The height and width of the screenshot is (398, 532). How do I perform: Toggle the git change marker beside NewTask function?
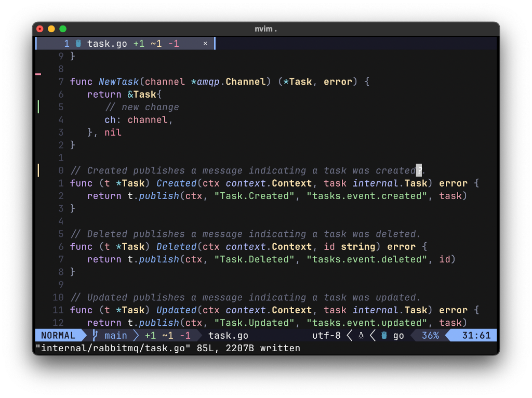[x=38, y=75]
